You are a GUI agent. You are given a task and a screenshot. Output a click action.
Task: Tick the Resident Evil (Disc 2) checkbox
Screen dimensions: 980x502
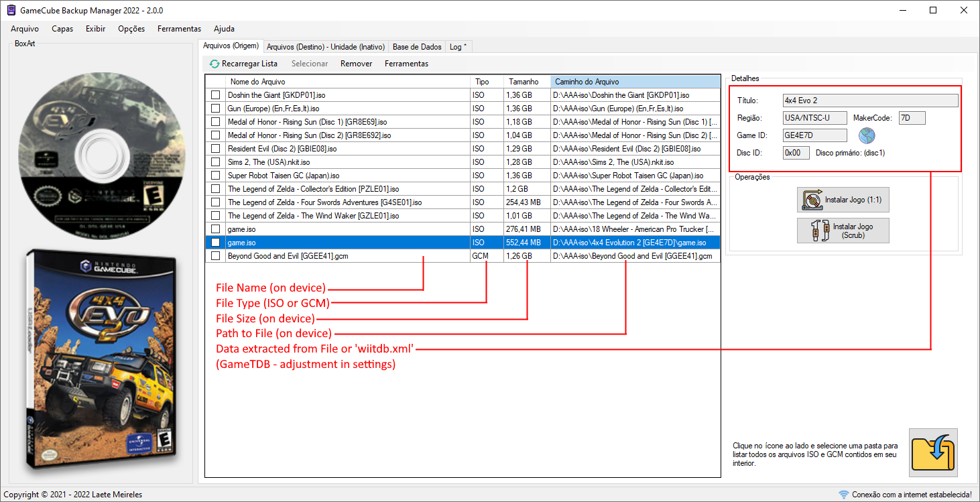pyautogui.click(x=215, y=149)
